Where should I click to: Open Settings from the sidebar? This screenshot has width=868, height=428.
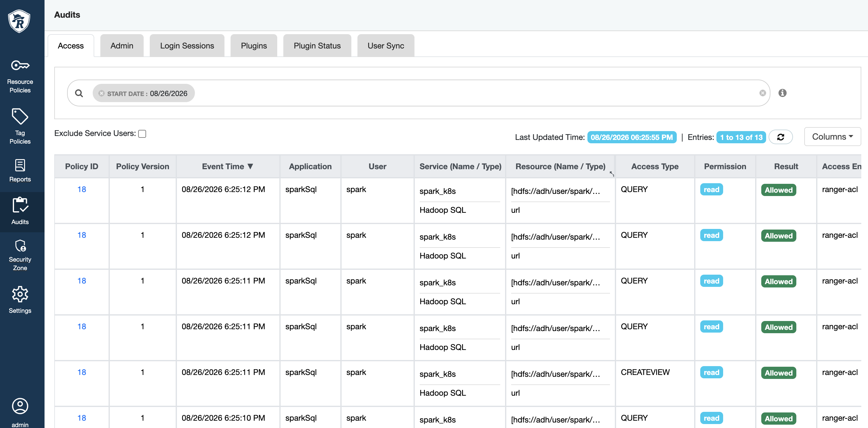20,300
